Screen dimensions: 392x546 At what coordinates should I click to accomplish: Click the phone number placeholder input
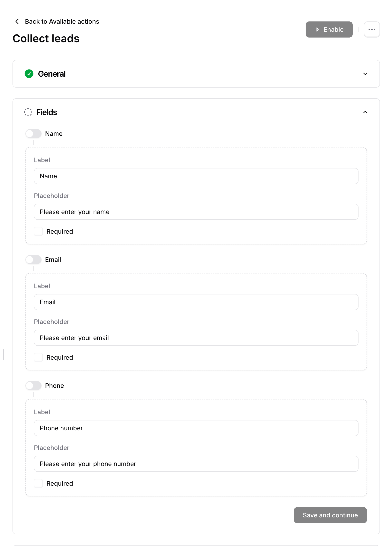coord(196,464)
